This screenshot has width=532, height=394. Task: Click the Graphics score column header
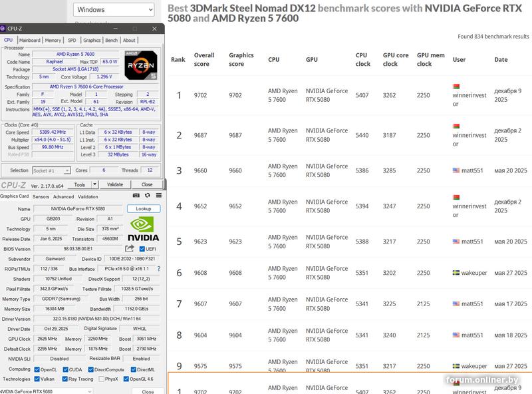[241, 59]
